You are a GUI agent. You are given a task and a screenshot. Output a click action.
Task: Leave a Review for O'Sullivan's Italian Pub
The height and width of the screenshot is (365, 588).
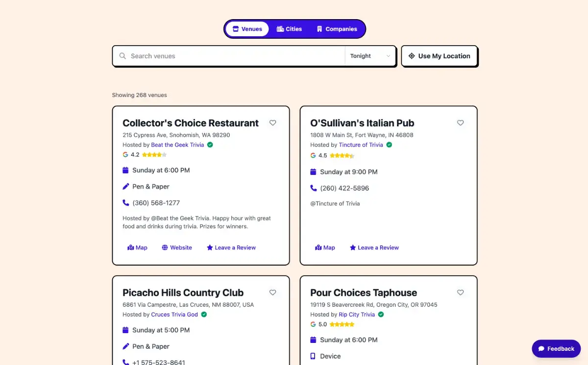[x=374, y=247]
